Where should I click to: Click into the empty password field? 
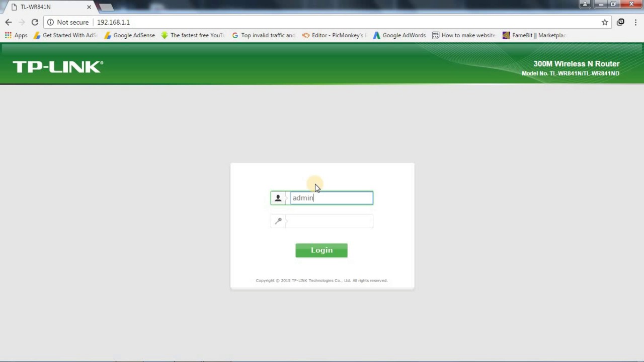click(x=330, y=221)
